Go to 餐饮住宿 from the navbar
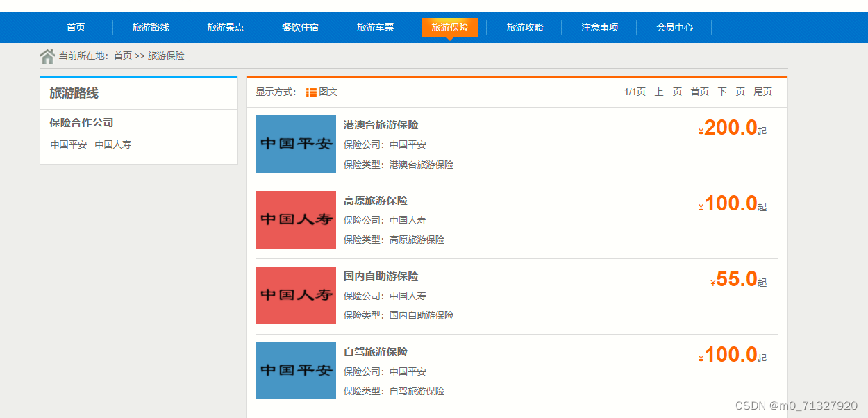868x418 pixels. [299, 28]
